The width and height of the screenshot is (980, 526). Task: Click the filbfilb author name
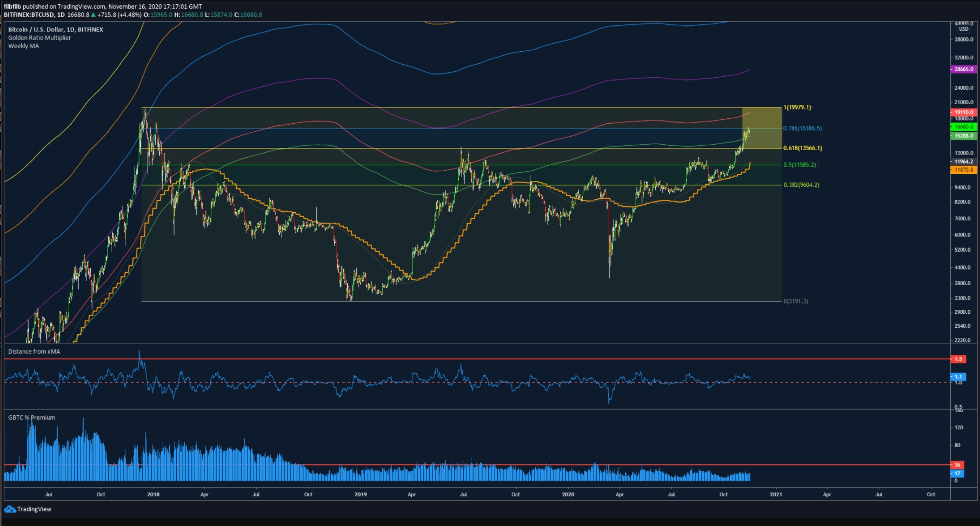point(12,6)
